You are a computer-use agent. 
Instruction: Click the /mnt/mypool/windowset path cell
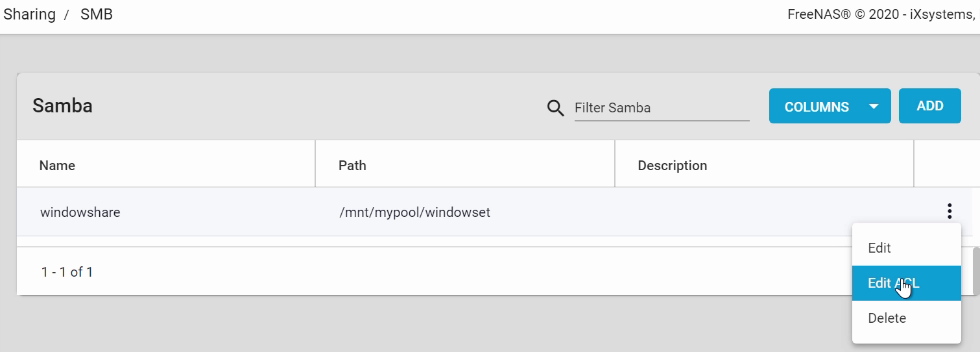[415, 212]
